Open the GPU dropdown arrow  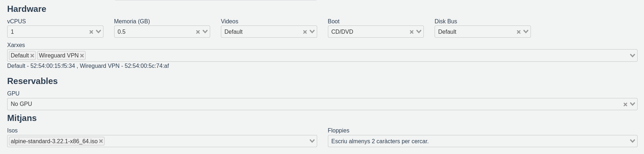(633, 104)
